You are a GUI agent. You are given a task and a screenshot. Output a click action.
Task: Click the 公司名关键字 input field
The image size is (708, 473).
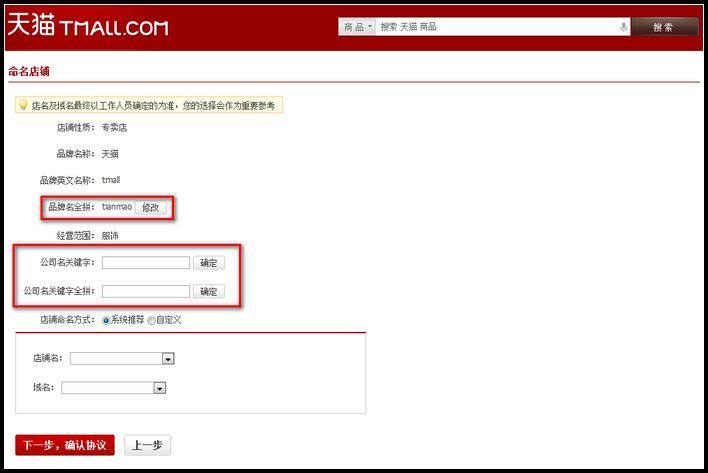pos(145,263)
